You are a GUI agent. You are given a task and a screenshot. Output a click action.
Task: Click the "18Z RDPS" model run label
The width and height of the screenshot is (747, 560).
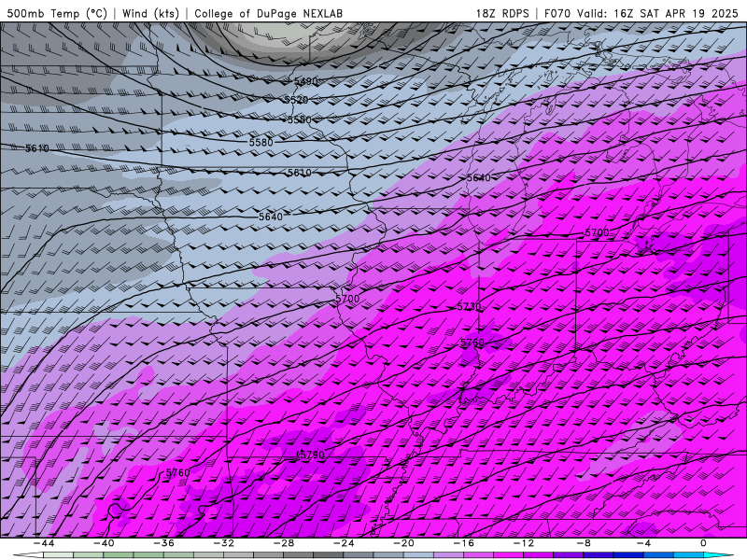(x=502, y=13)
